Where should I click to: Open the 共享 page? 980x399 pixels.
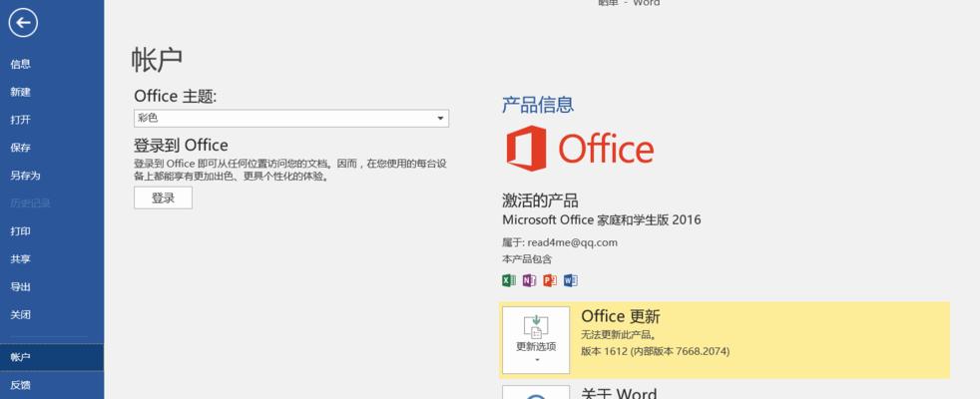click(x=52, y=259)
